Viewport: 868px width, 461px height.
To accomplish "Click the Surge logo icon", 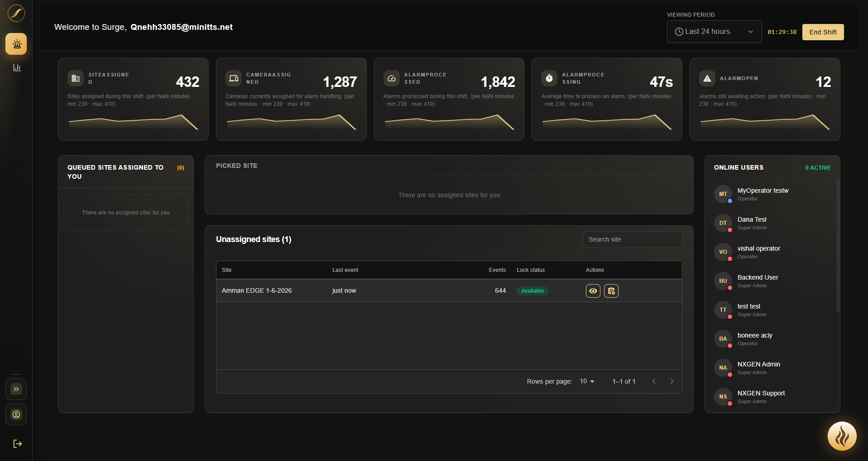I will pyautogui.click(x=16, y=13).
